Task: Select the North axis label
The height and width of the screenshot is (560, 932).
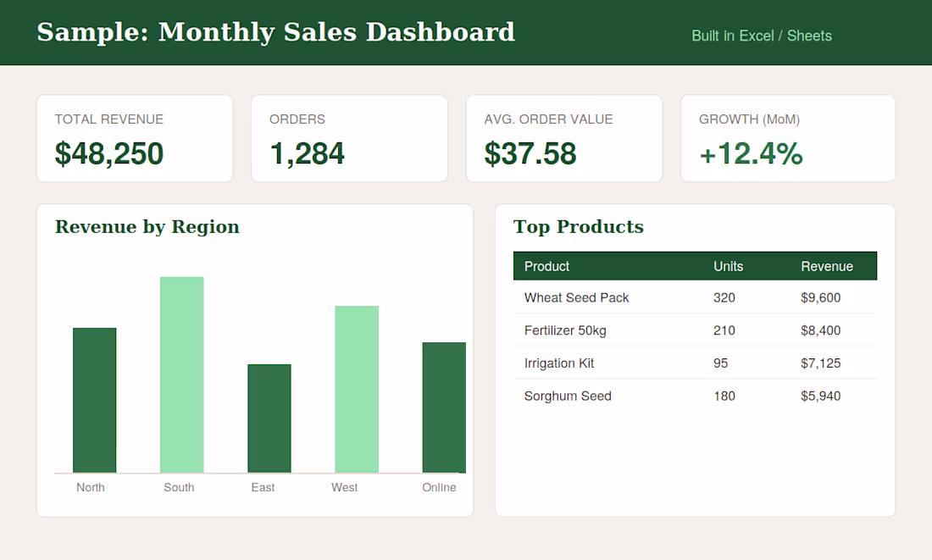Action: (x=91, y=487)
